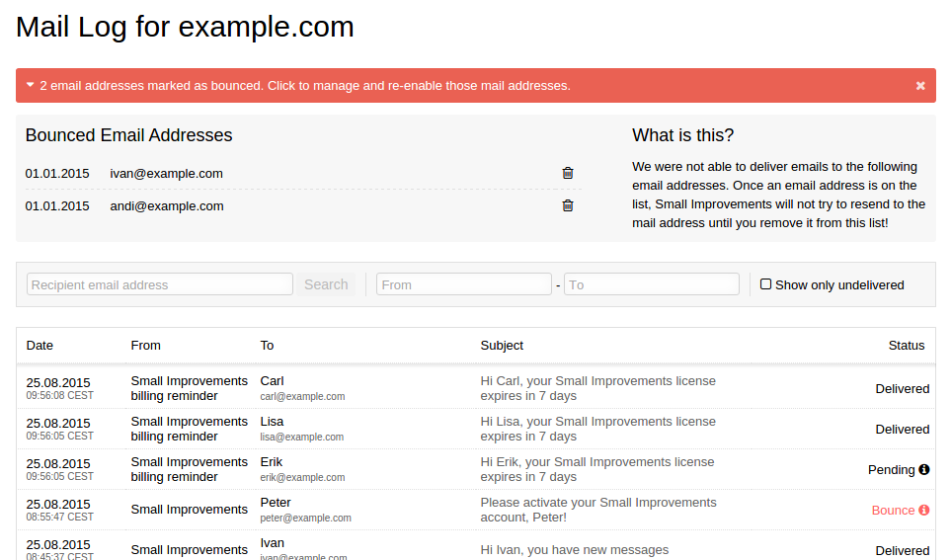
Task: Click the Pending status text
Action: 891,469
